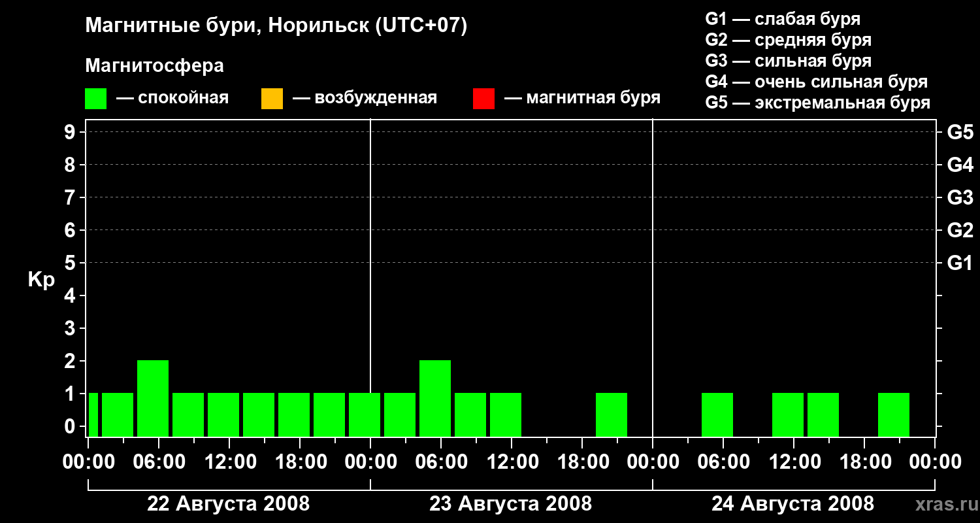
Task: Click the orange excited magnetosphere legend swatch
Action: (x=272, y=99)
